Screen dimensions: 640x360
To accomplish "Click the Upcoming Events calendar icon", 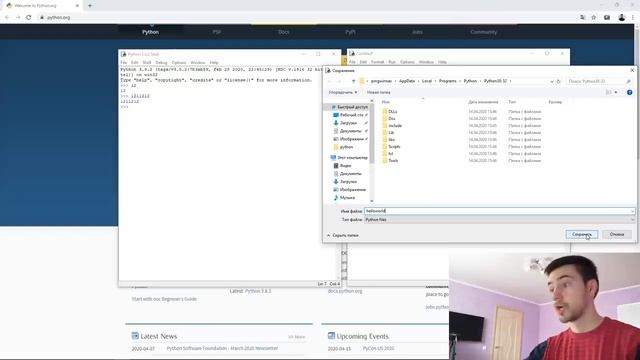I will pyautogui.click(x=331, y=336).
